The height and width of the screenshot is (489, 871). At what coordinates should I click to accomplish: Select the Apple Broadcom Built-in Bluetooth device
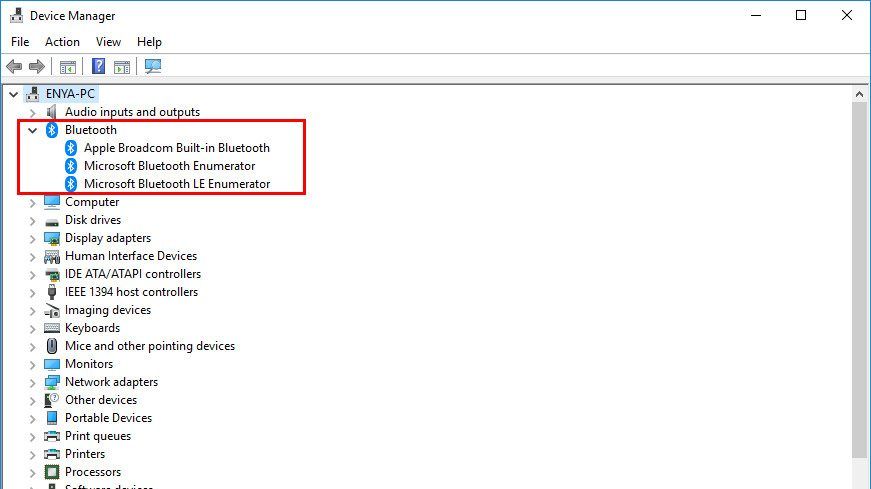point(176,148)
